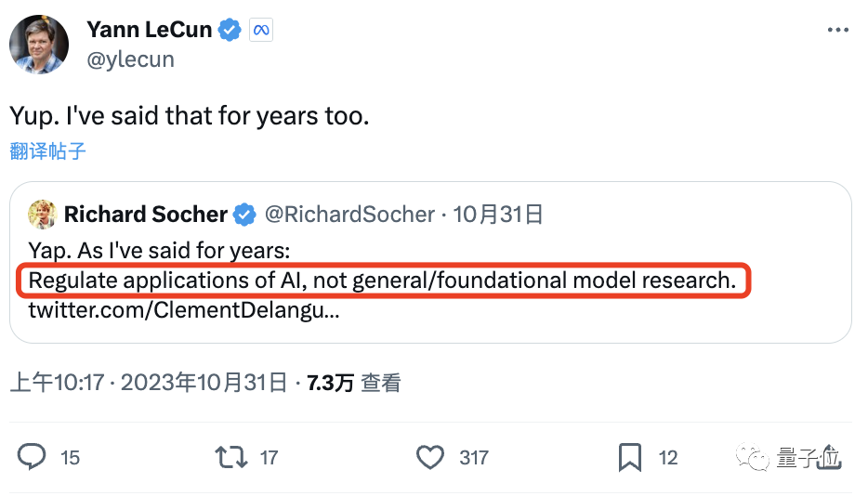Click the quoted tweet's 10月31日 date
The width and height of the screenshot is (868, 496).
pyautogui.click(x=499, y=215)
